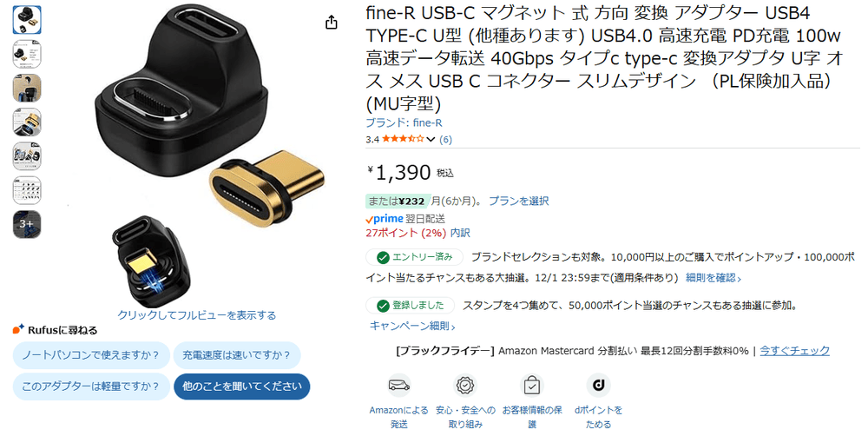Open 細則を確認 details chevron link
Viewport: 868px width, 436px height.
[x=713, y=278]
